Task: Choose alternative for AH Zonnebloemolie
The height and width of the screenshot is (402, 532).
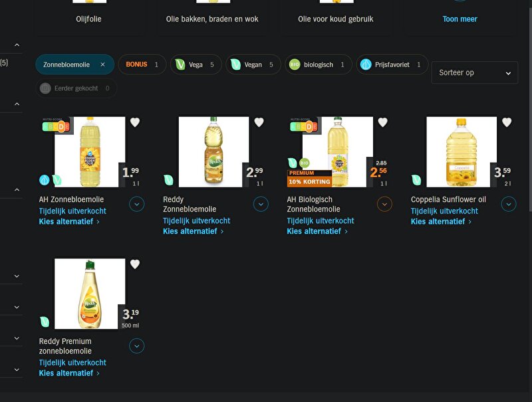Action: [x=69, y=221]
